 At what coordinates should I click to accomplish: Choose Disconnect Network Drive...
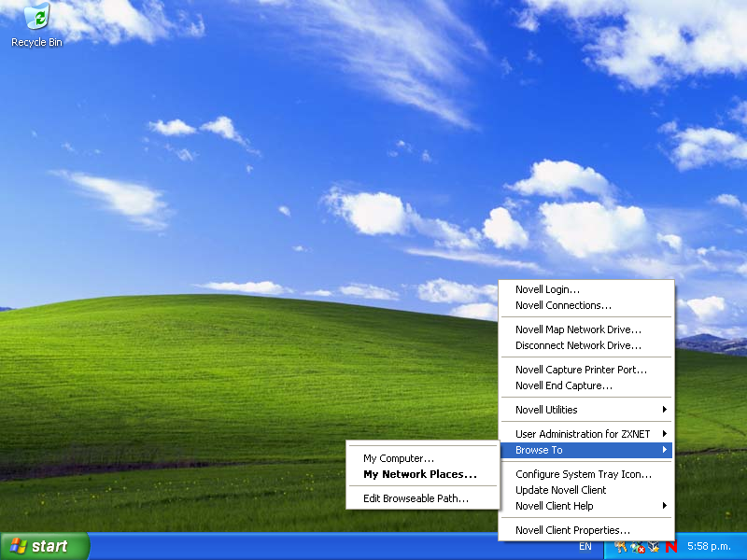pyautogui.click(x=586, y=345)
